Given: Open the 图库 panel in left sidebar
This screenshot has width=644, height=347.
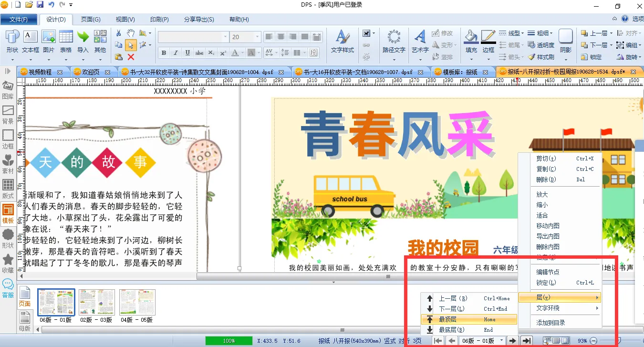Looking at the screenshot, I should tap(8, 90).
